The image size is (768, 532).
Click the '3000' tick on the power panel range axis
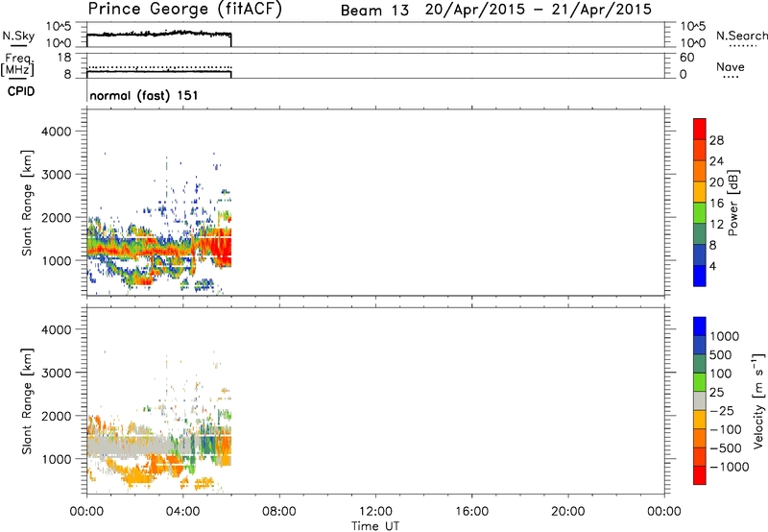click(56, 175)
